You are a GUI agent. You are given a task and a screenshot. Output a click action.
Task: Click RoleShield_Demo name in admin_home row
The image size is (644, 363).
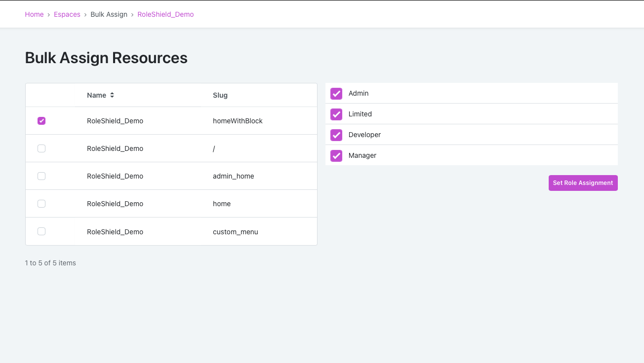click(115, 176)
